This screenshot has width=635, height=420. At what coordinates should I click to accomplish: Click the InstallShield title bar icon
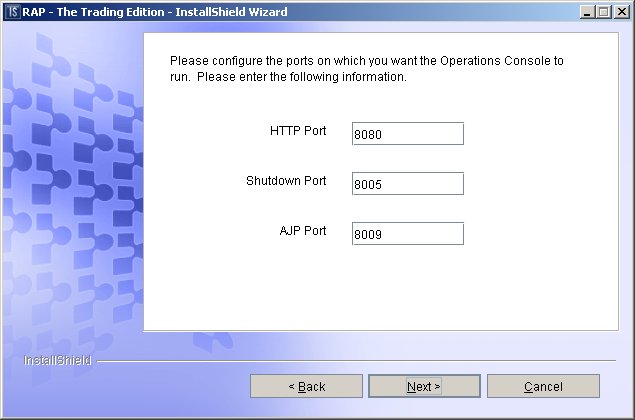click(x=12, y=12)
